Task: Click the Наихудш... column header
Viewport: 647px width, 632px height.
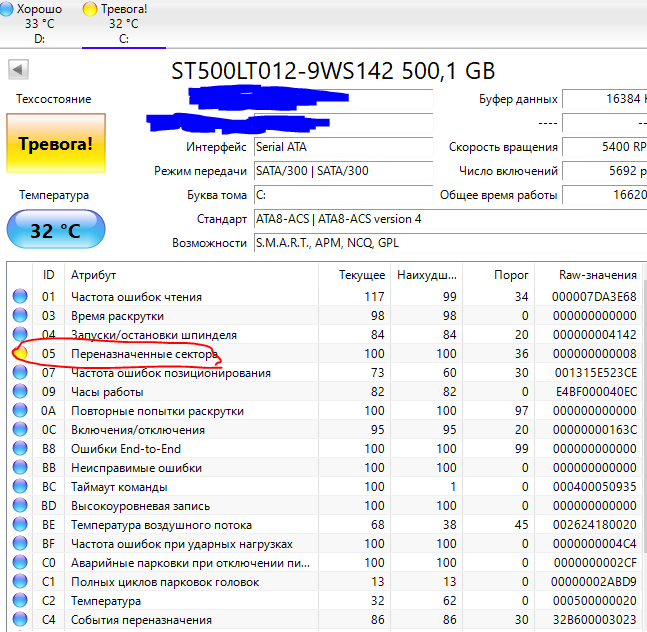Action: [426, 275]
